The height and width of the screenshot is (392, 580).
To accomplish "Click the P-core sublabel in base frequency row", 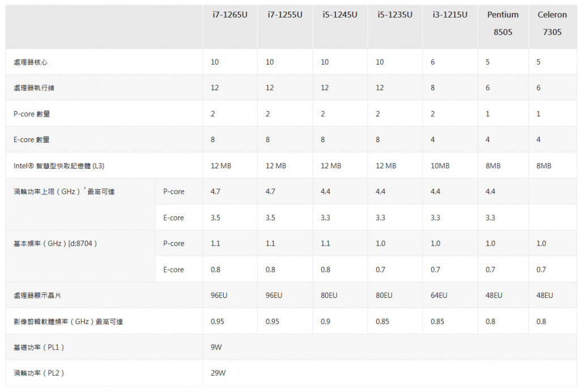I will click(x=174, y=244).
